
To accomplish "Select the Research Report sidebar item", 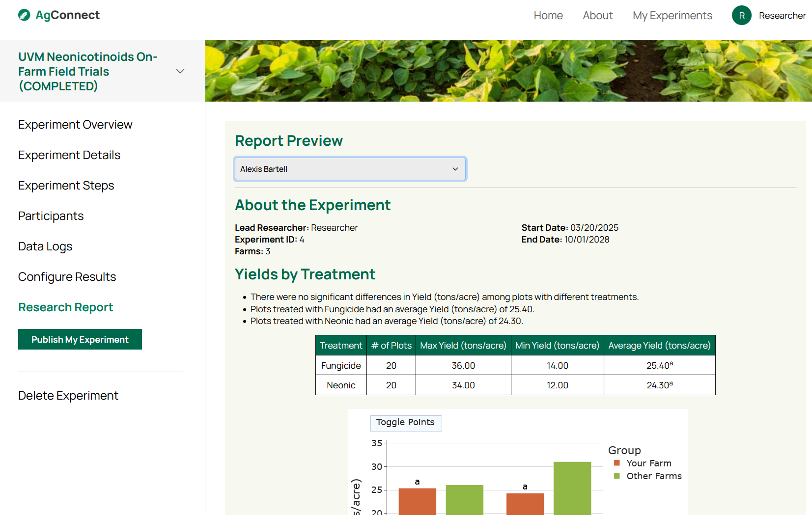I will tap(66, 307).
